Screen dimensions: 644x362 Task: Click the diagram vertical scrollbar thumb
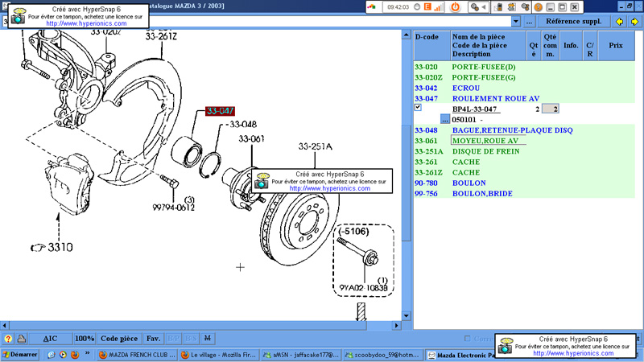pos(407,183)
